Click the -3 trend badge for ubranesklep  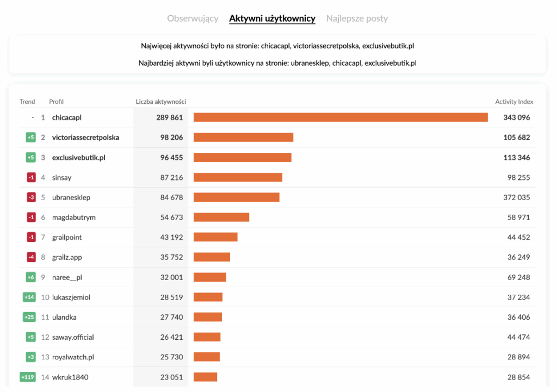pos(31,197)
